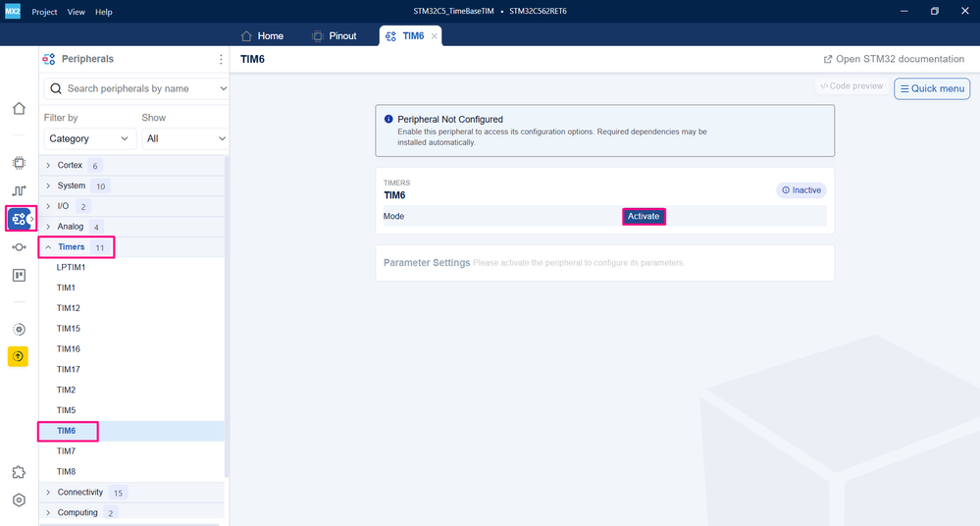The width and height of the screenshot is (980, 526).
Task: Restore down the application window
Action: (934, 11)
